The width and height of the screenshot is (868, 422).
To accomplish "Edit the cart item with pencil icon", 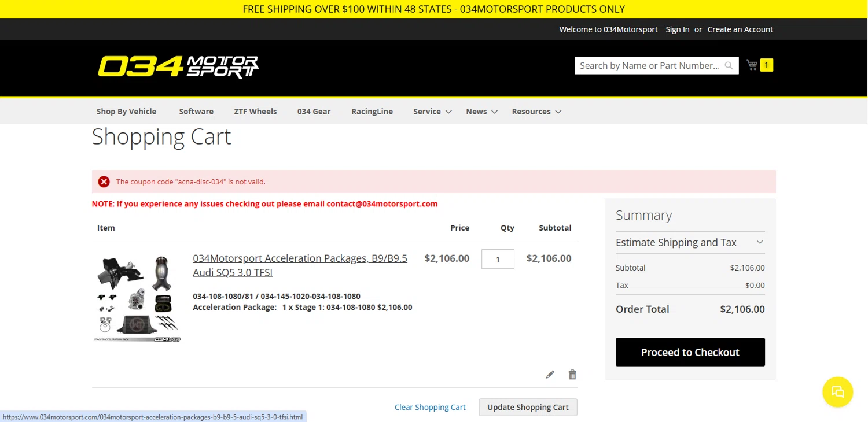I will point(550,375).
